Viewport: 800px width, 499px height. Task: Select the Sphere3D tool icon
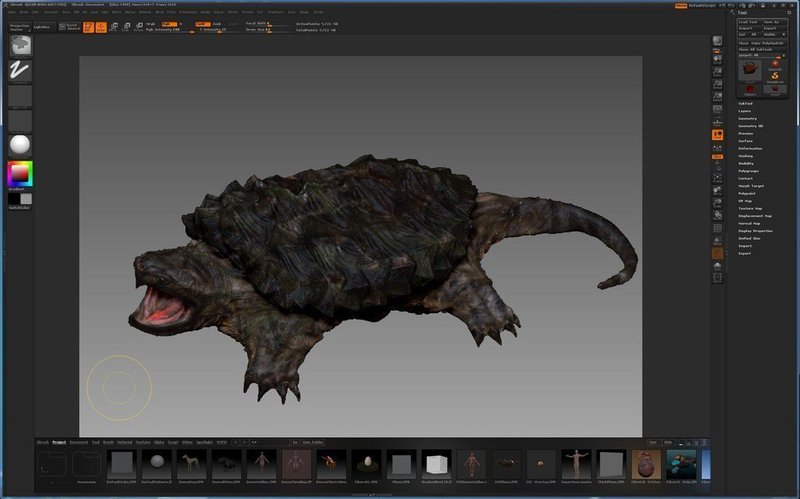[x=774, y=65]
